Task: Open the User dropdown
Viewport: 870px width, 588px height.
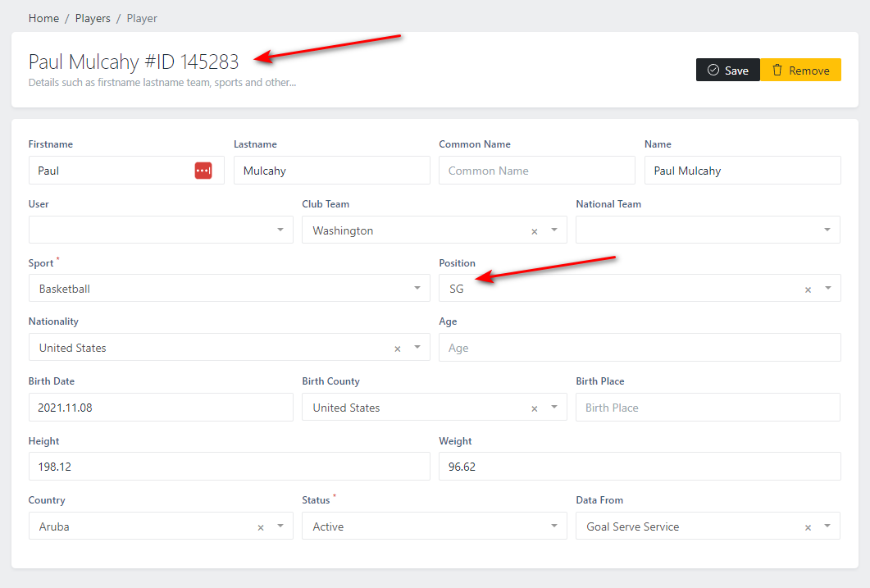Action: (161, 230)
